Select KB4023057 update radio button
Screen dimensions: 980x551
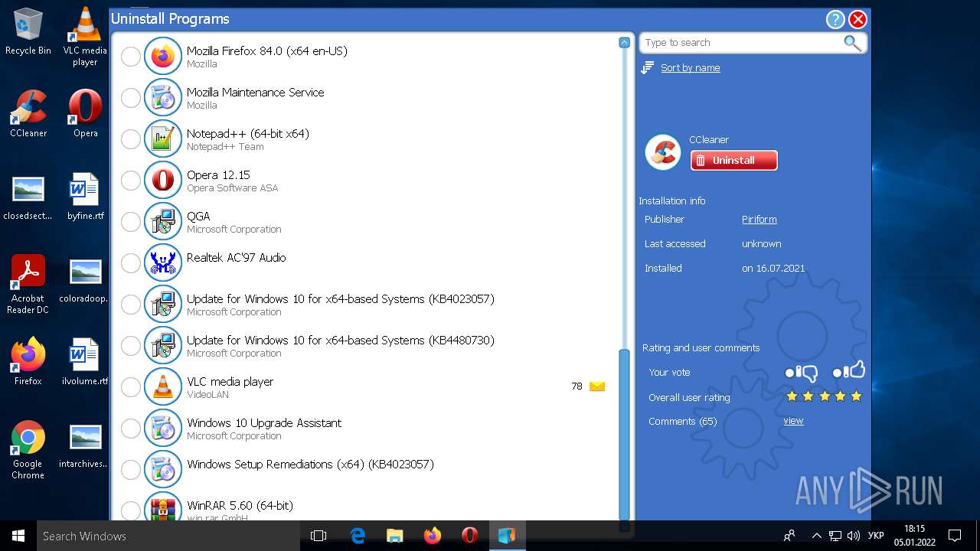131,305
